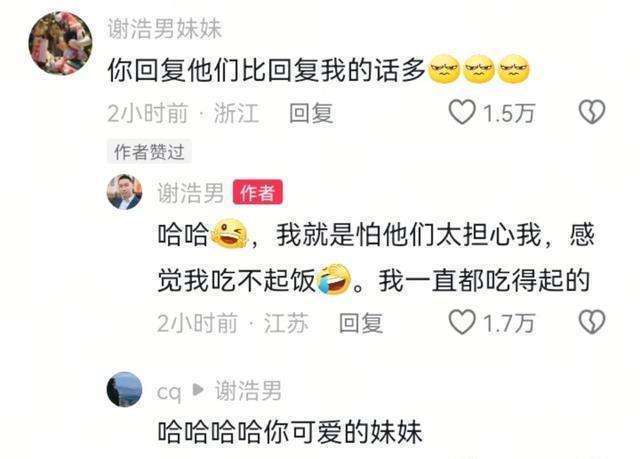This screenshot has height=459, width=640.
Task: Like the comment with 1.5万 hearts
Action: point(462,112)
